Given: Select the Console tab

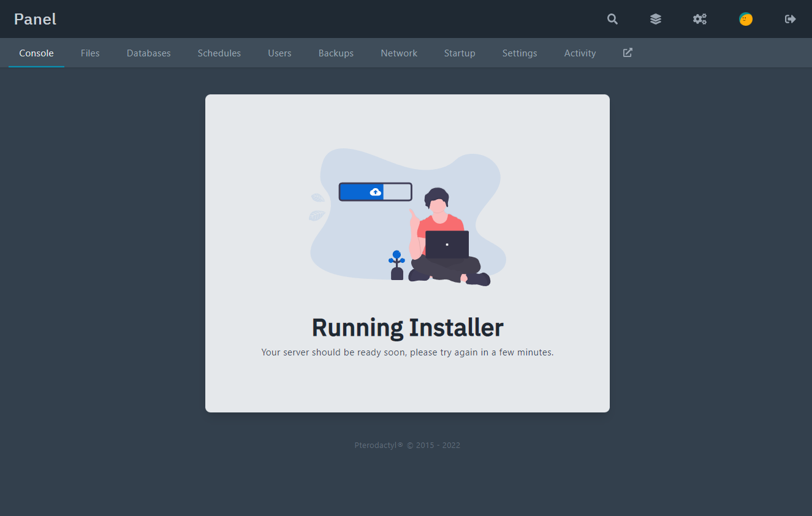Looking at the screenshot, I should coord(36,53).
